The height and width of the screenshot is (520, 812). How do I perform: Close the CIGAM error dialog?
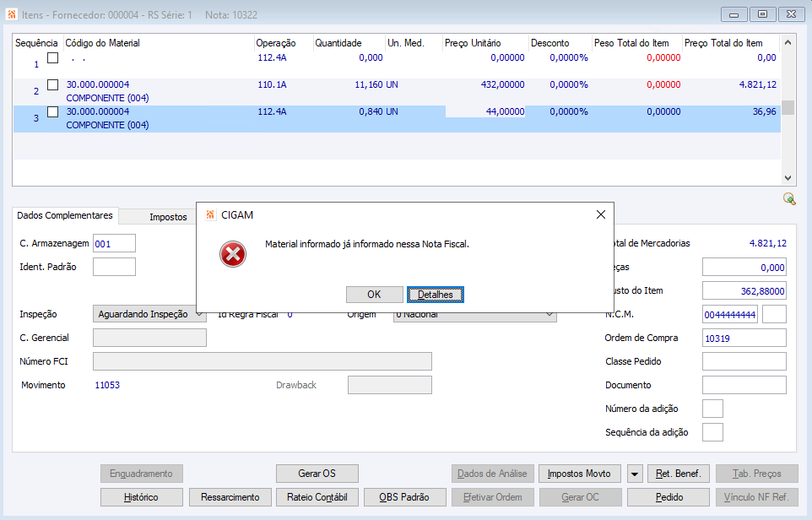tap(601, 214)
